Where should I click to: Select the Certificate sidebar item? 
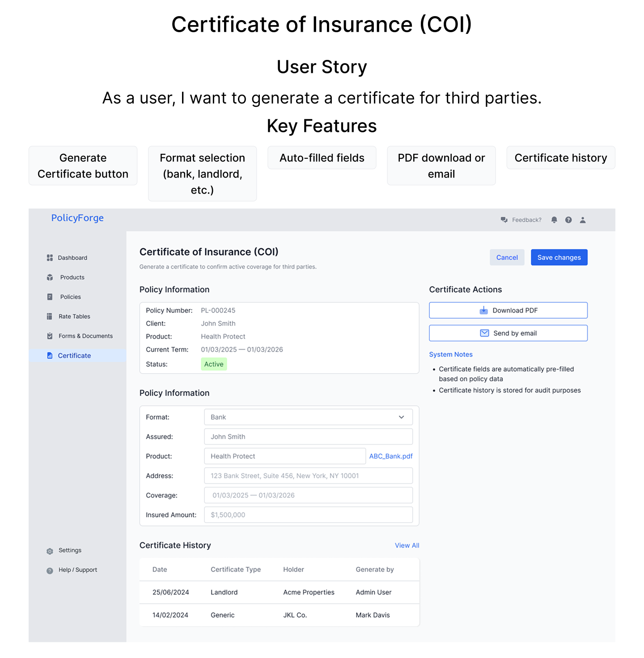[x=74, y=356]
